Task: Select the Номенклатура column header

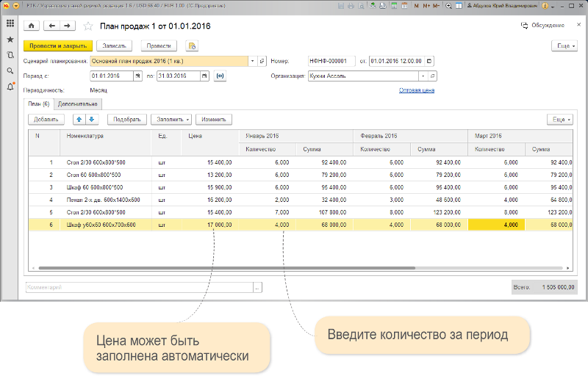Action: 105,142
